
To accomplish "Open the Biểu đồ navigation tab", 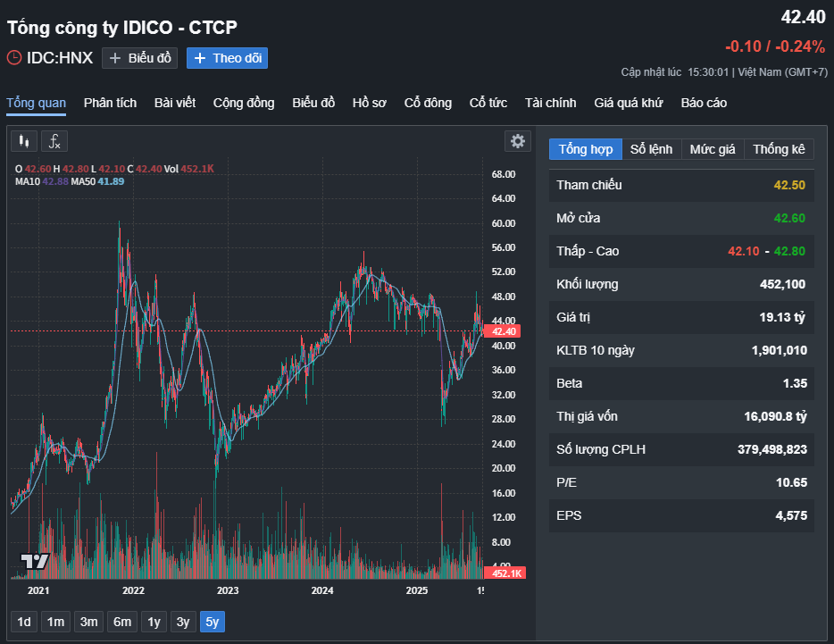I will point(313,103).
